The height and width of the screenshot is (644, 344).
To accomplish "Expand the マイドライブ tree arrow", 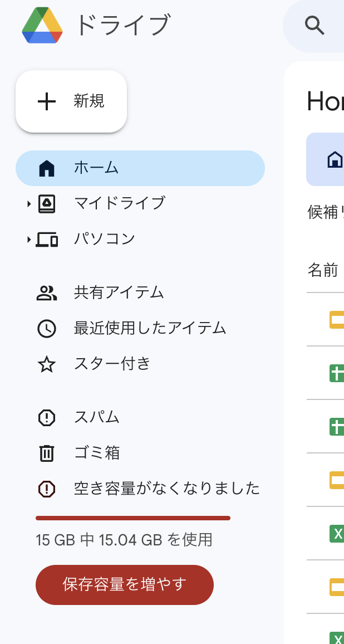I will pos(28,204).
